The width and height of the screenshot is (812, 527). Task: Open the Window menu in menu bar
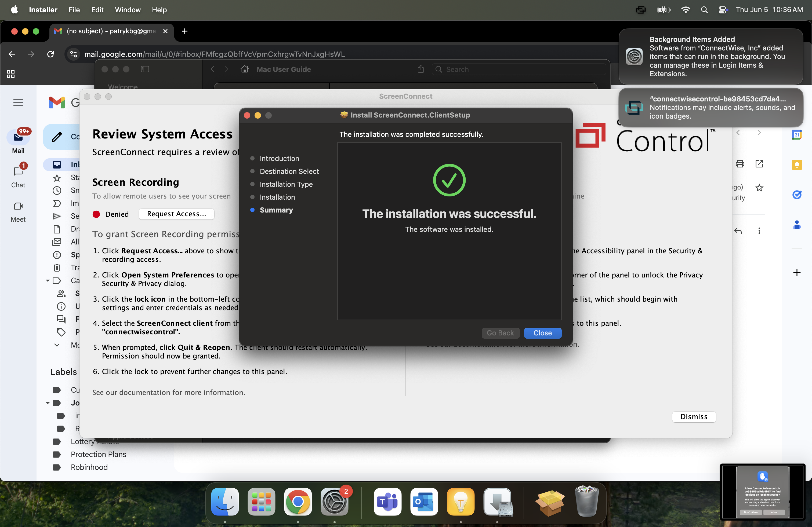point(128,10)
